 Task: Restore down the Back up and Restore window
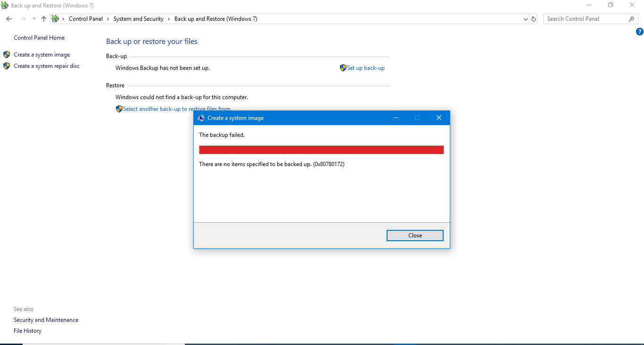[611, 5]
